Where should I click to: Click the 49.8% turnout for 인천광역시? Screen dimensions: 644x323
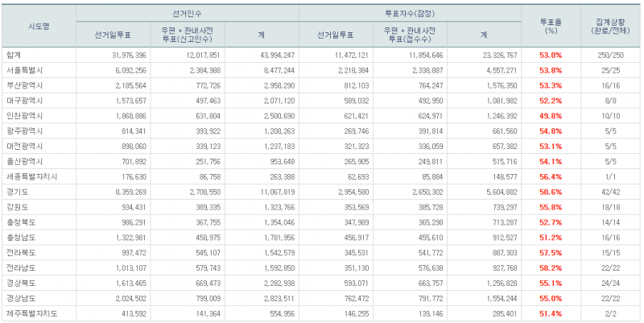[x=551, y=116]
